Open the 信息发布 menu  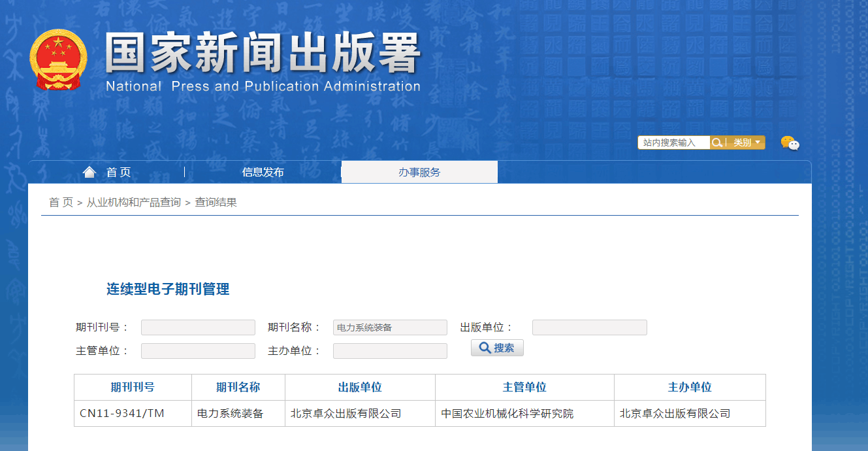(263, 173)
